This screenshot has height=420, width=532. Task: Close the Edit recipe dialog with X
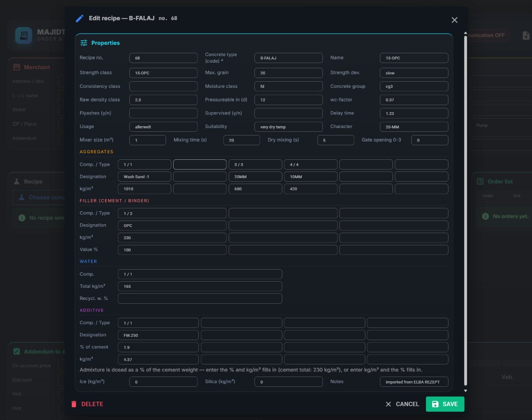(x=455, y=20)
